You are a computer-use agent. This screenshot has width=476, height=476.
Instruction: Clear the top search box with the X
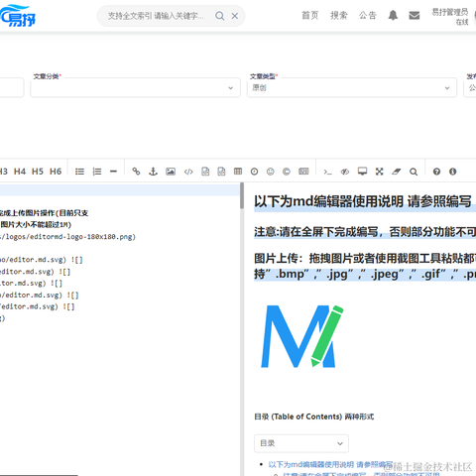click(x=235, y=16)
